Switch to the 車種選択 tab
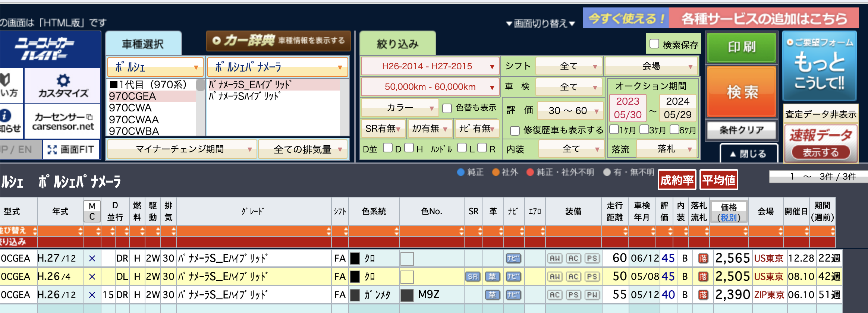Screen dimensions: 868x313 [x=143, y=44]
